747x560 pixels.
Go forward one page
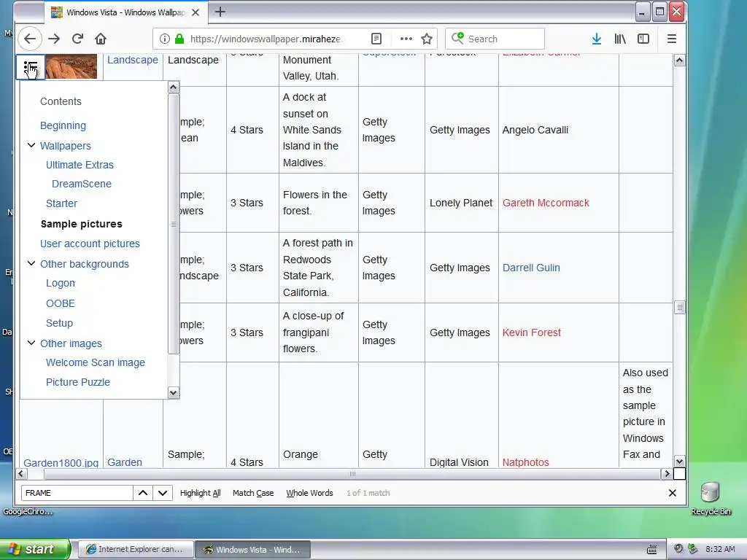click(x=54, y=39)
